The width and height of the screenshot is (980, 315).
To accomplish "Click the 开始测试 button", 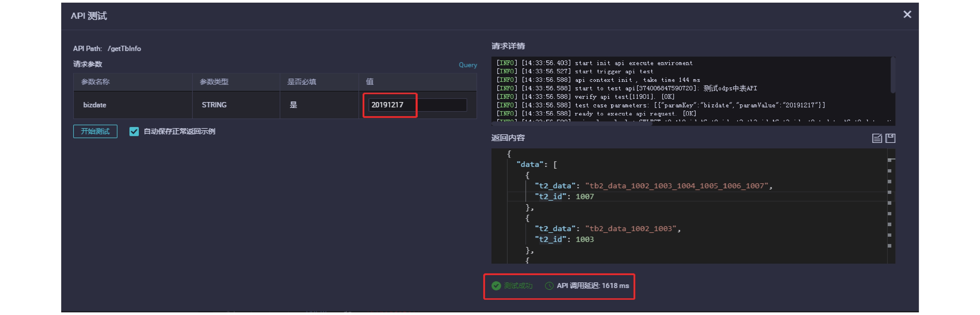I will click(x=95, y=131).
